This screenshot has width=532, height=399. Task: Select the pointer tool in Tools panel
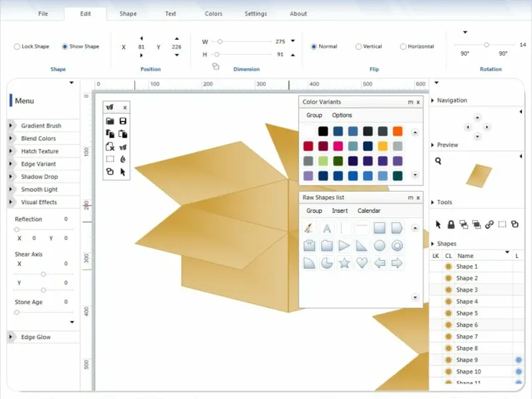click(x=438, y=224)
